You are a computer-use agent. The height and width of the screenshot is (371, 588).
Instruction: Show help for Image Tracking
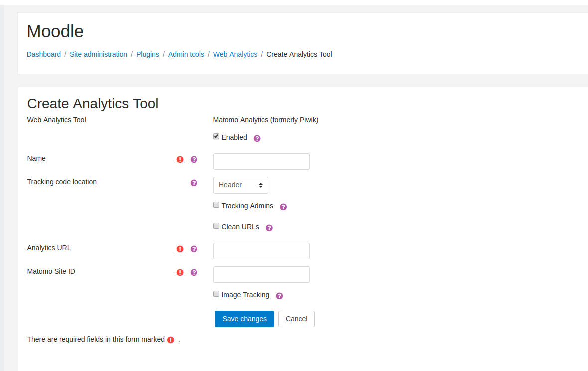279,296
